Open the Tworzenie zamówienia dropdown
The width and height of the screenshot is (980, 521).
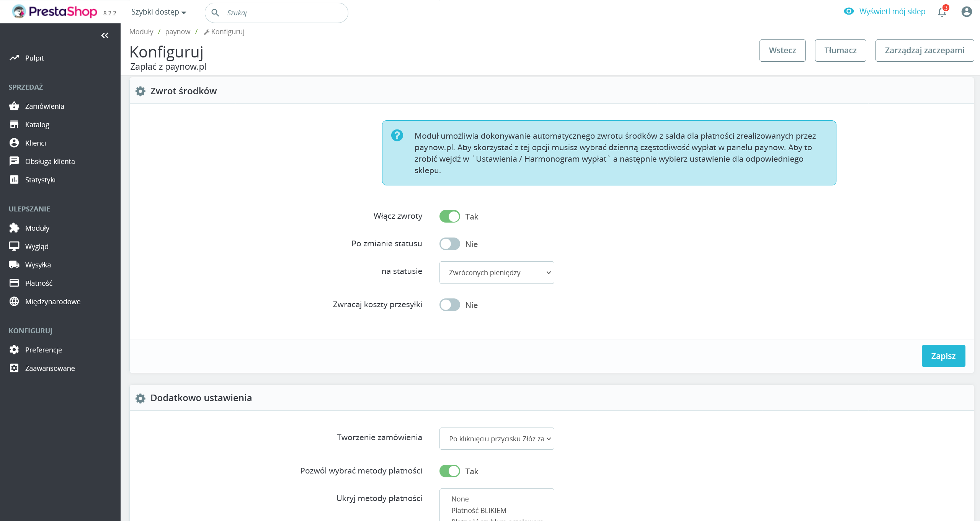pos(497,439)
